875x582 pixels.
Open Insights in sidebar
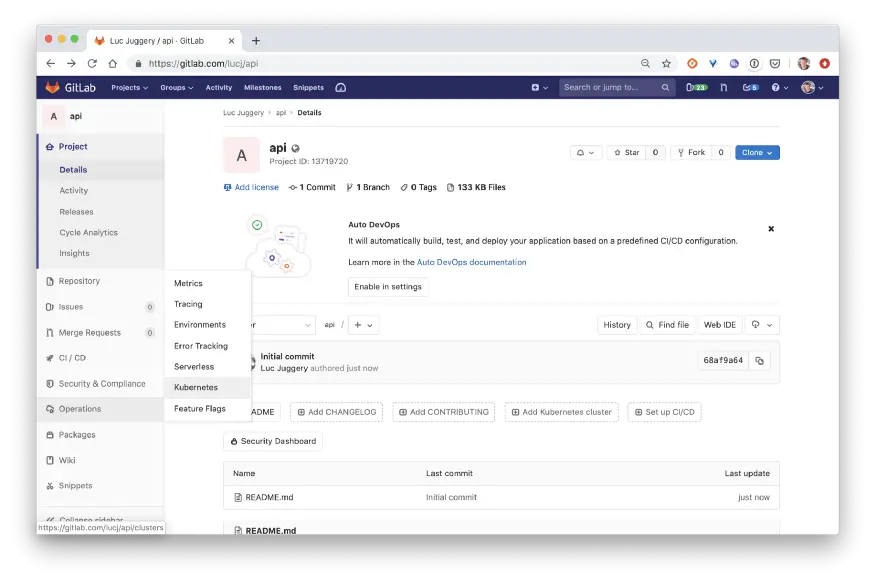tap(74, 253)
